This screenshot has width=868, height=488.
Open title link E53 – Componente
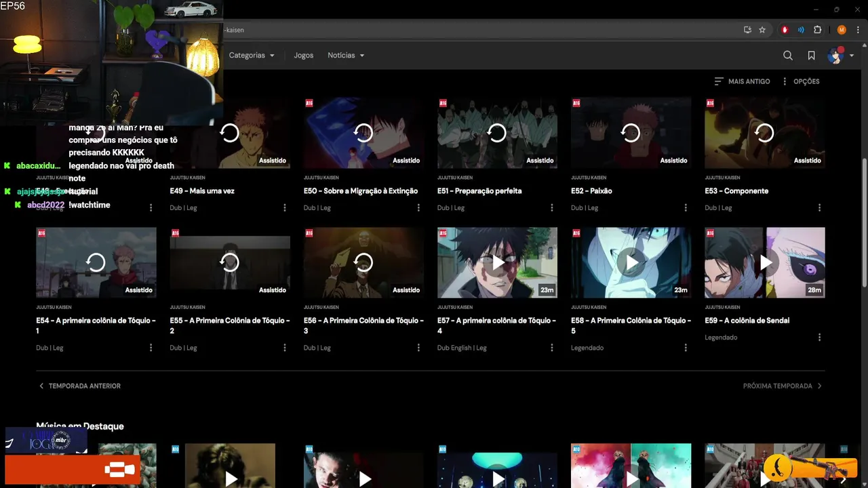coord(736,191)
